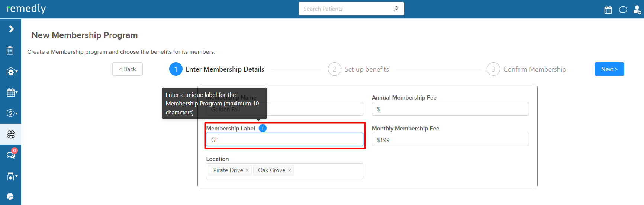Open chat messages sidebar icon
The width and height of the screenshot is (644, 205).
coord(11,155)
